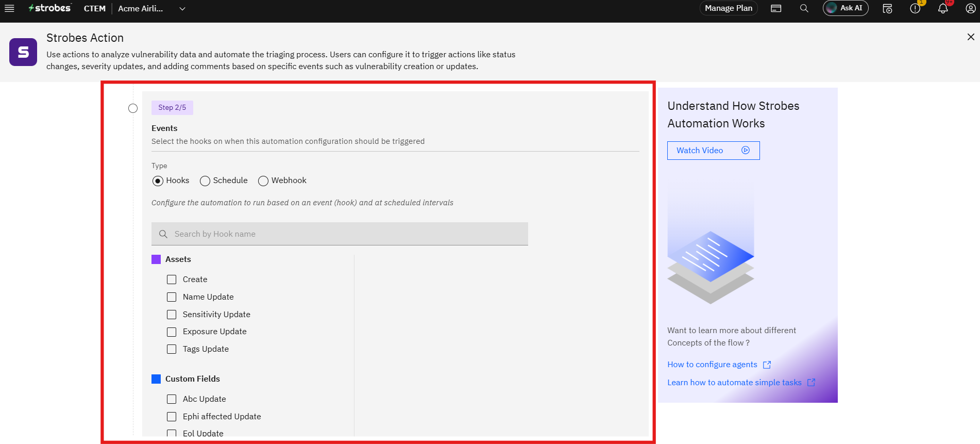Tick the Tags Update checkbox
This screenshot has width=980, height=444.
click(x=172, y=349)
